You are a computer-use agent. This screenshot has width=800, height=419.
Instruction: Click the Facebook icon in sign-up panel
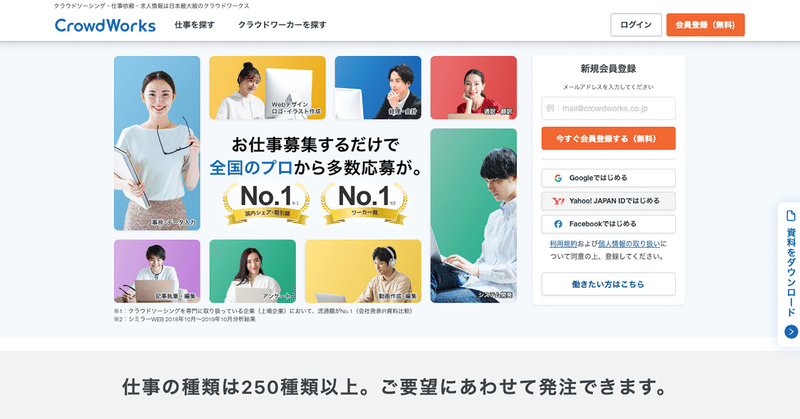[x=558, y=224]
